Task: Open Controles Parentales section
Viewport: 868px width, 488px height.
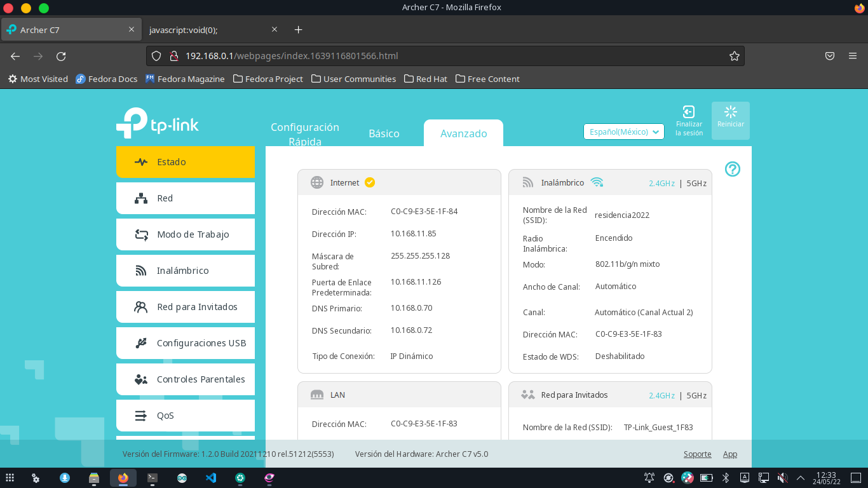Action: pyautogui.click(x=186, y=379)
